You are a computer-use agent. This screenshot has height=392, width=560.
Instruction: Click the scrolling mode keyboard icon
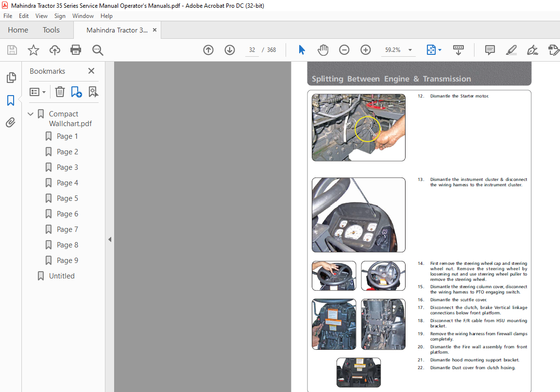pos(458,50)
